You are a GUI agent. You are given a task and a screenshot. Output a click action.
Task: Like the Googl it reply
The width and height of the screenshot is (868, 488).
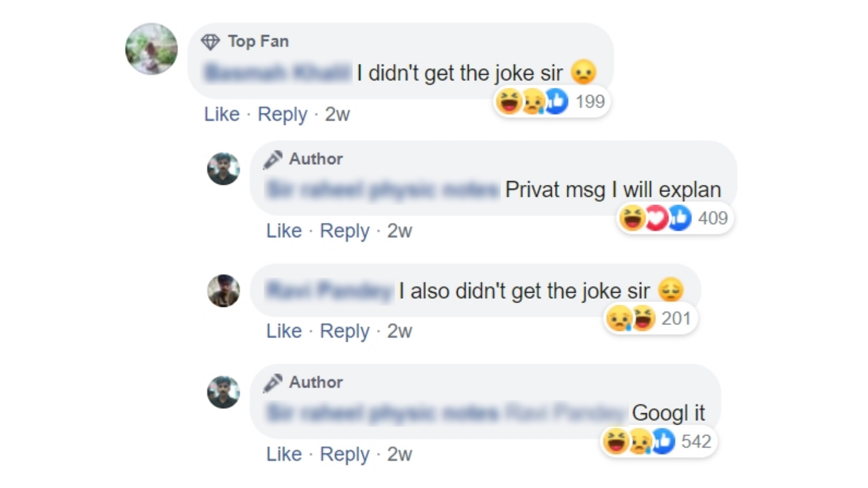point(284,454)
